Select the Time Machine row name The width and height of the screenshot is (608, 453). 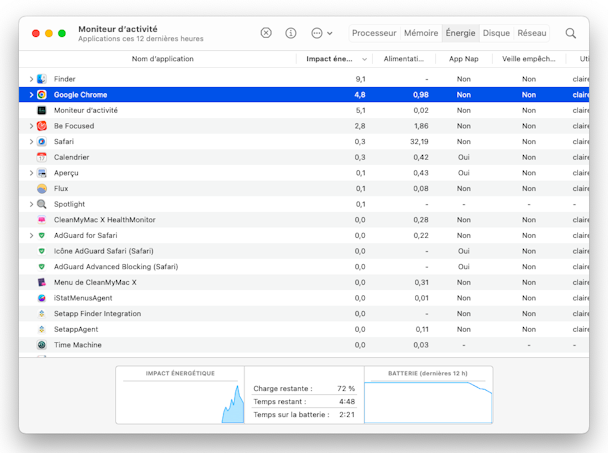[x=78, y=345]
